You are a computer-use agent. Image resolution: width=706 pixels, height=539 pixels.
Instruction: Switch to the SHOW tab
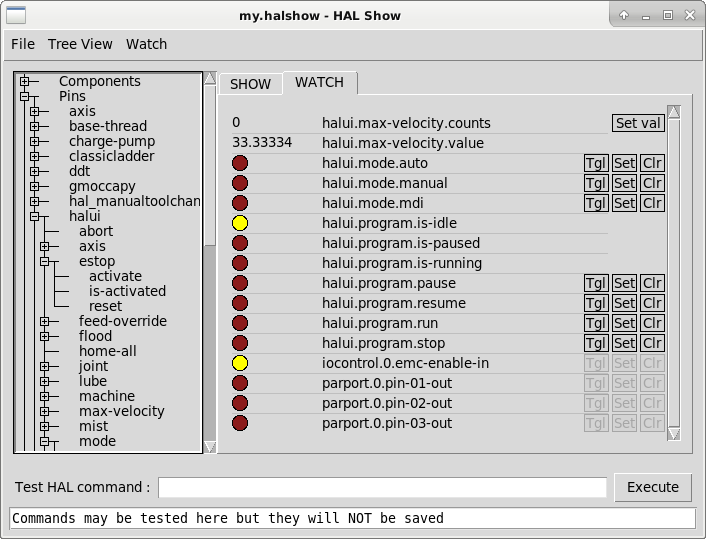(250, 84)
